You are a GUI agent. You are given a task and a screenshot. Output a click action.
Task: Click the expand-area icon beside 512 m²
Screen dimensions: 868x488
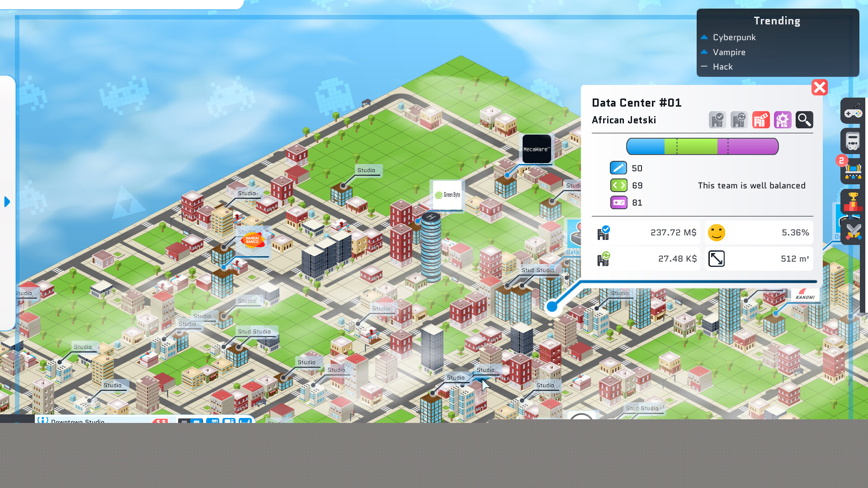[716, 258]
